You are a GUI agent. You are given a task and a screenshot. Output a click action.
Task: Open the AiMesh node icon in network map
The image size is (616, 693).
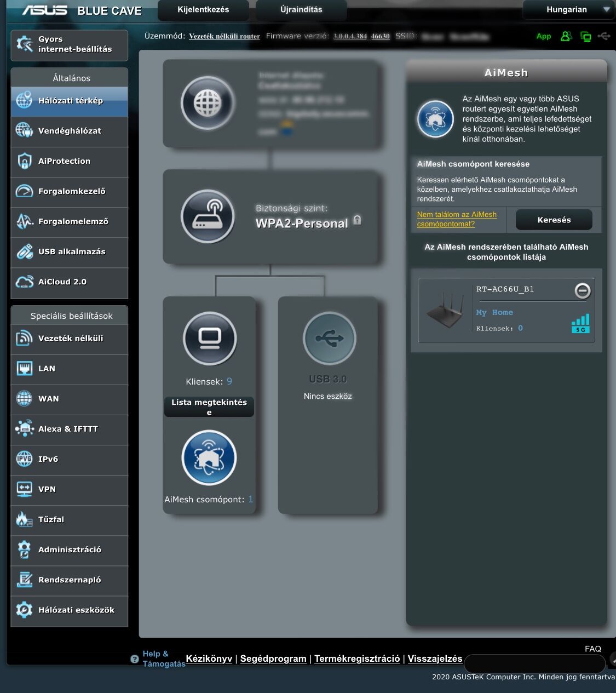pyautogui.click(x=209, y=458)
